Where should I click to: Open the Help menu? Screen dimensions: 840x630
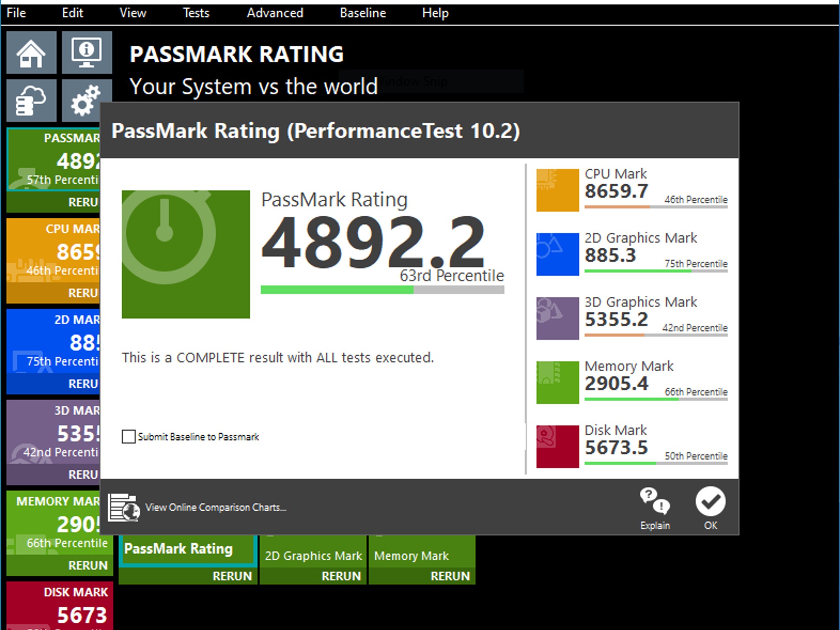[435, 13]
